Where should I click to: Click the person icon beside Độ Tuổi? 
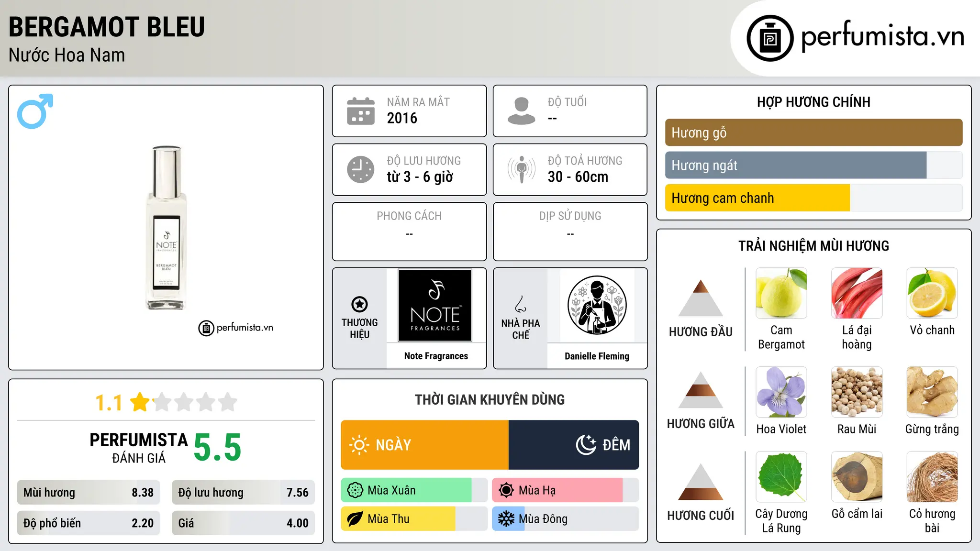pyautogui.click(x=522, y=111)
